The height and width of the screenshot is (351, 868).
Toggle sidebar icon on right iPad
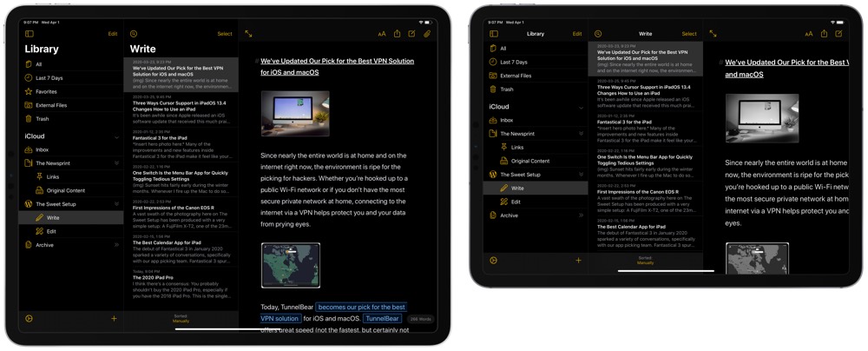(x=494, y=34)
